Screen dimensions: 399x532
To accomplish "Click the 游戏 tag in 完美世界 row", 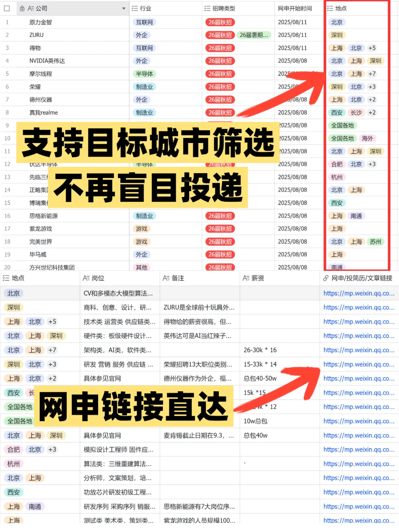I will coord(141,242).
